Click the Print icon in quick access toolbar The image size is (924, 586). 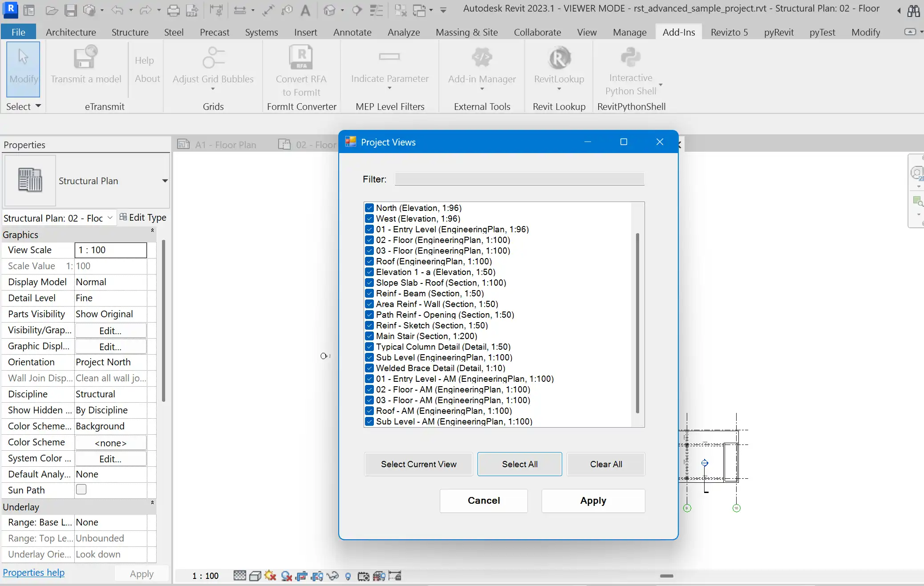(173, 10)
